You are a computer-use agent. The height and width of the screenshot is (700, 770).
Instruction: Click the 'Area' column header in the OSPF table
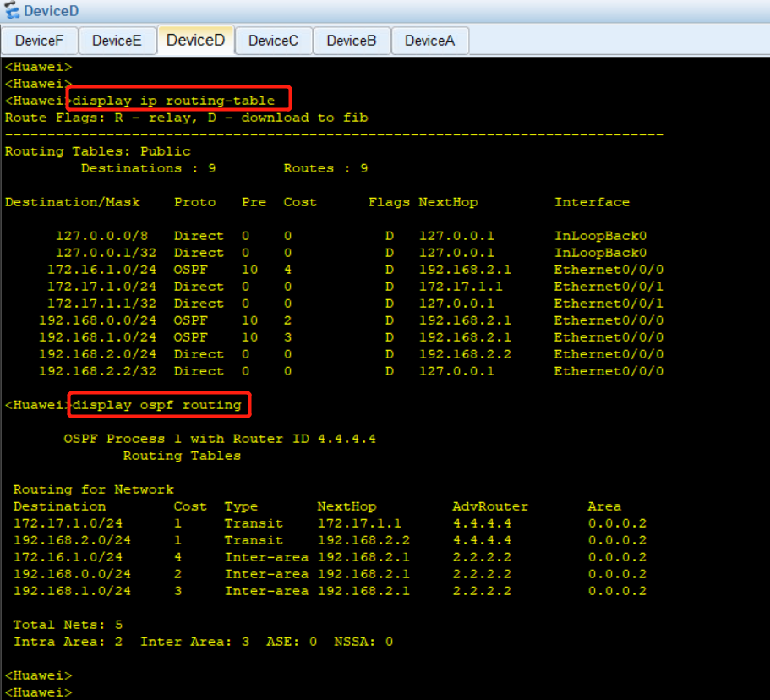click(x=604, y=506)
